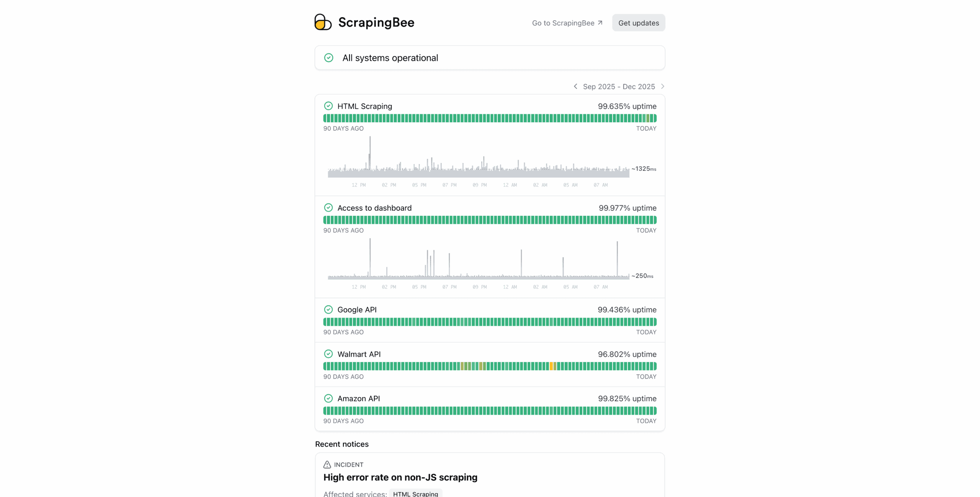Click the All systems operational check icon

328,58
